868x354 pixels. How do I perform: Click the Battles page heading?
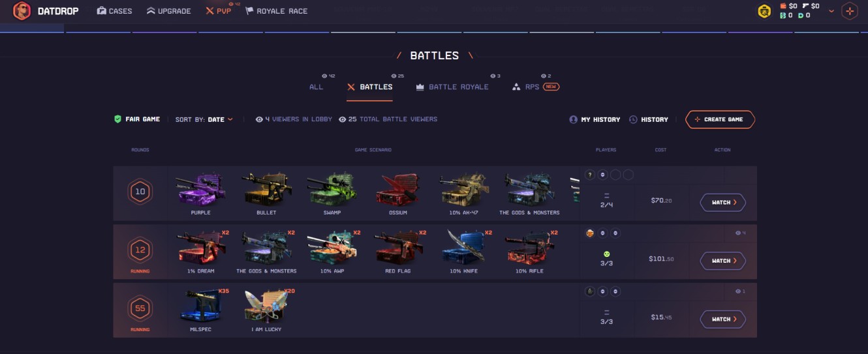(x=435, y=55)
